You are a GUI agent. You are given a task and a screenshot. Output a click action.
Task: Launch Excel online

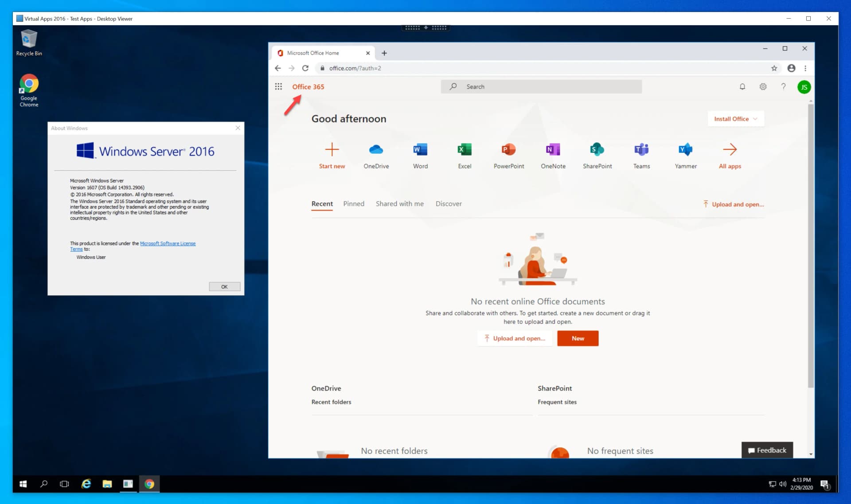click(x=465, y=156)
